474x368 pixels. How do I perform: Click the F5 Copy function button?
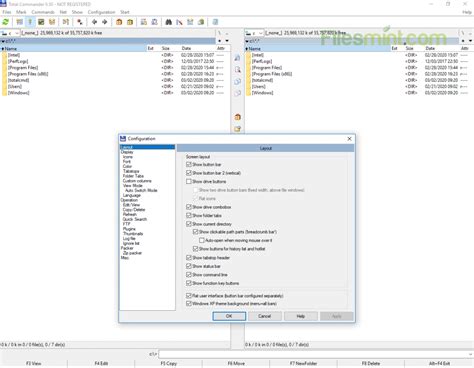click(169, 363)
